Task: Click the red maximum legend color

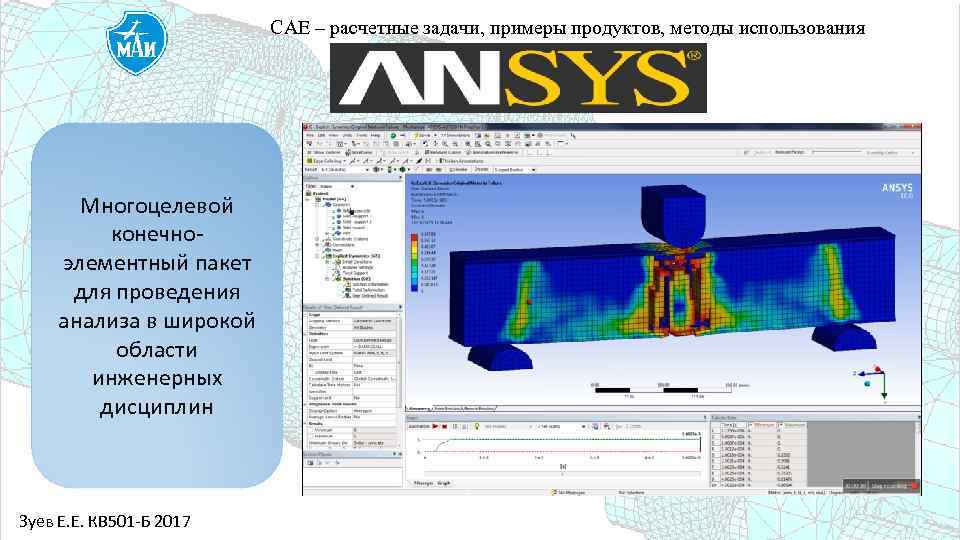Action: pos(414,236)
